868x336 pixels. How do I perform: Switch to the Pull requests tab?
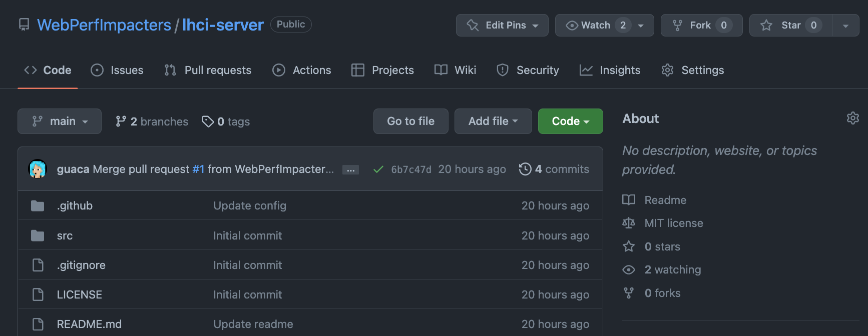tap(208, 70)
